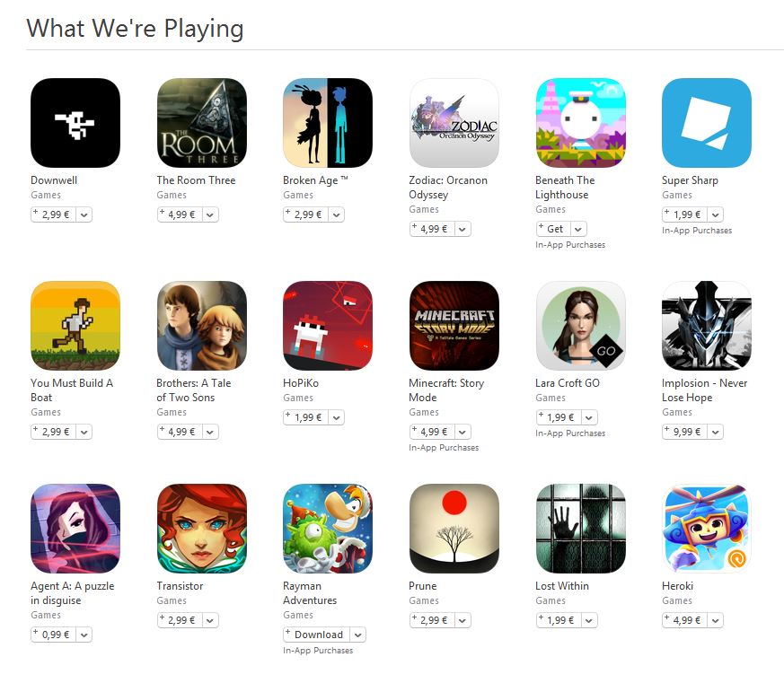Expand dropdown arrow next to Downwell price
This screenshot has height=683, width=784.
[84, 215]
